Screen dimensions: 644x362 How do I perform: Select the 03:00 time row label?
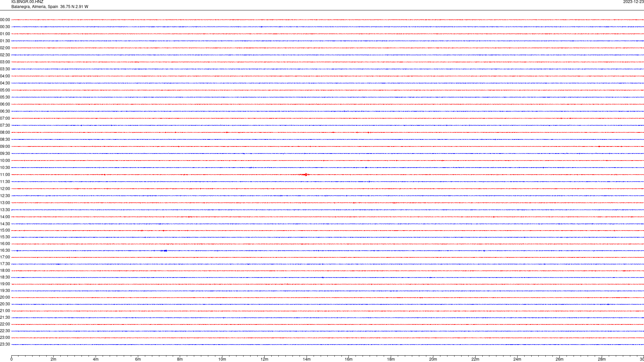click(5, 62)
